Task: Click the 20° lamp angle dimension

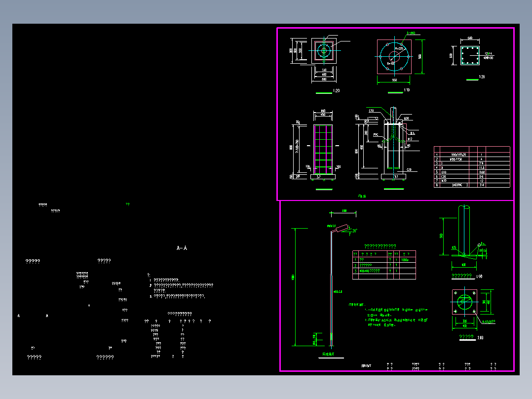Action: tap(354, 231)
